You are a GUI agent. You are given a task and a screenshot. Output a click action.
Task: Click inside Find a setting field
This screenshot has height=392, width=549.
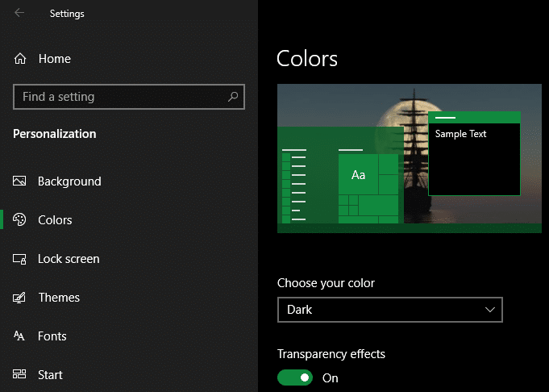(x=129, y=97)
